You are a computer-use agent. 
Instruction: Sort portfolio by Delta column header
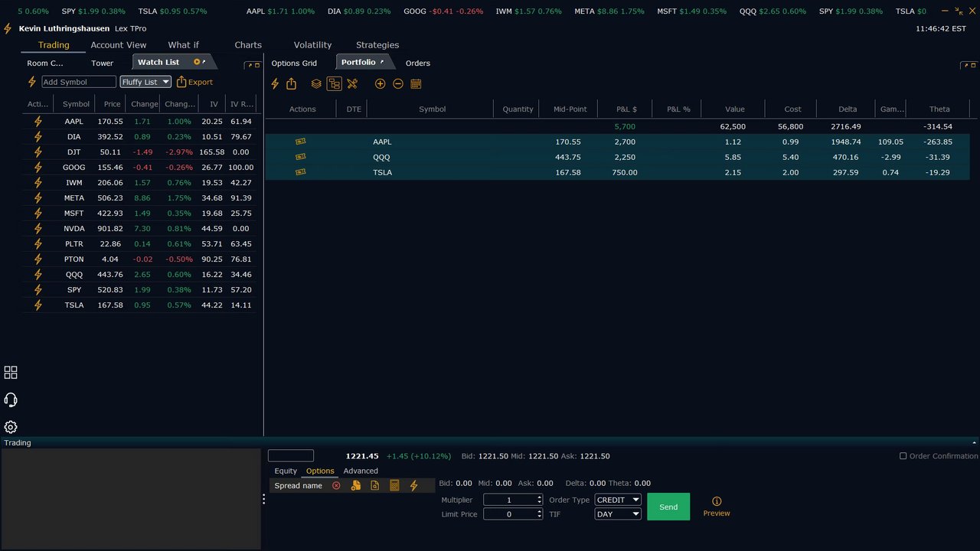(x=848, y=109)
